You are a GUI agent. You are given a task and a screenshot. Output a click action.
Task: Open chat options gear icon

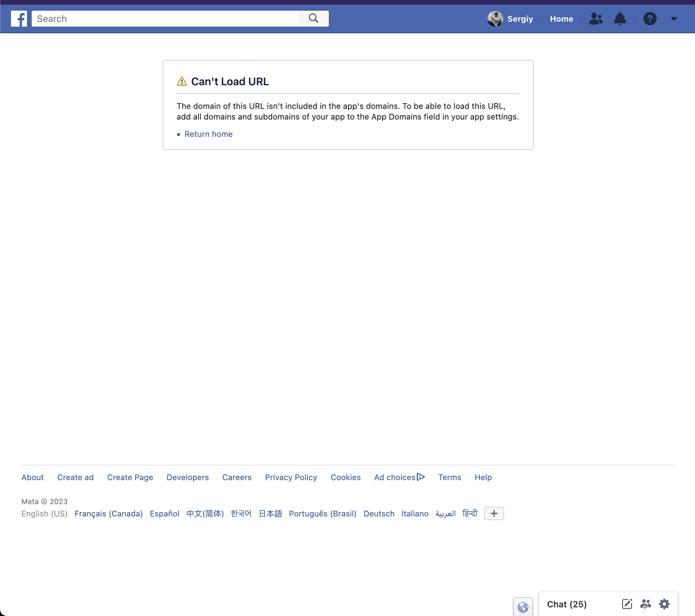pyautogui.click(x=664, y=604)
